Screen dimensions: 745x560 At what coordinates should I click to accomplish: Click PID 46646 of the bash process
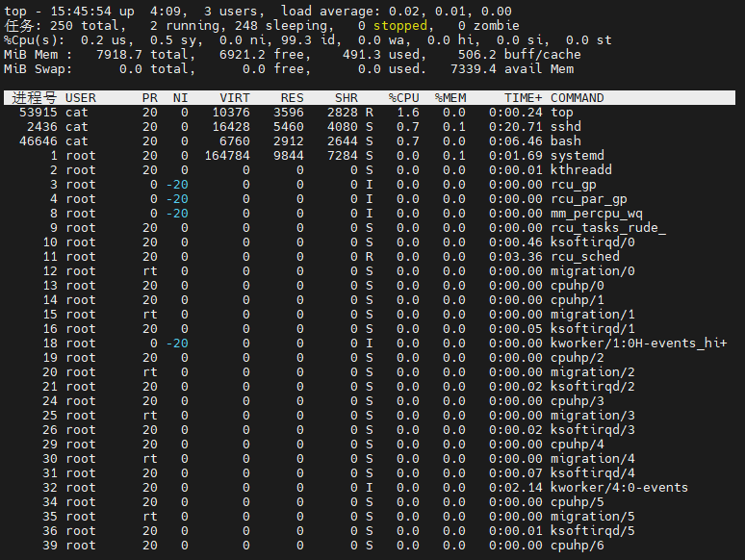39,141
